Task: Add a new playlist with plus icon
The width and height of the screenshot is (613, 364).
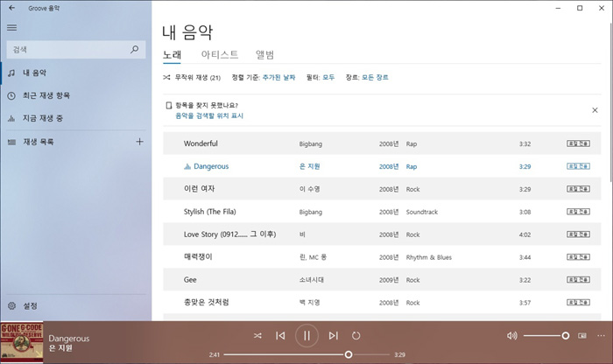Action: click(139, 142)
